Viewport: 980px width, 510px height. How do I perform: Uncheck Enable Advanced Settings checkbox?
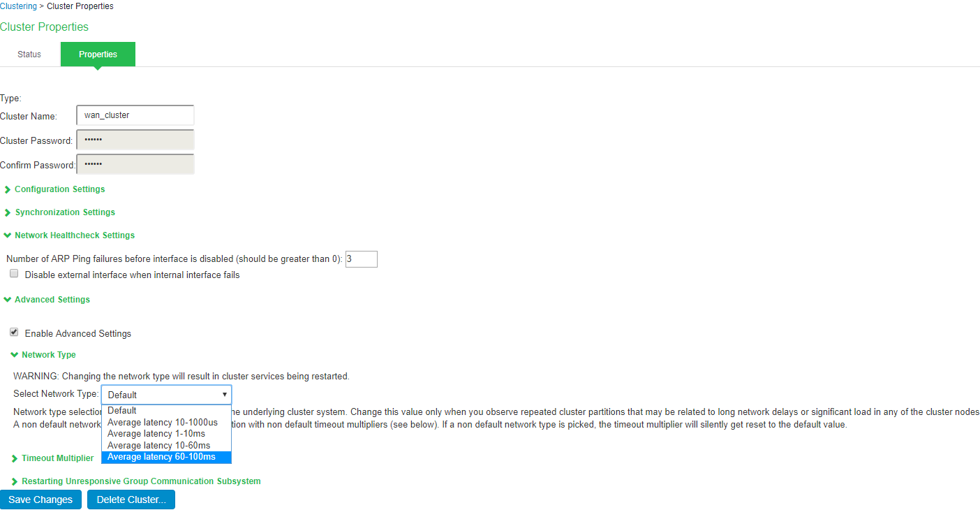(14, 333)
